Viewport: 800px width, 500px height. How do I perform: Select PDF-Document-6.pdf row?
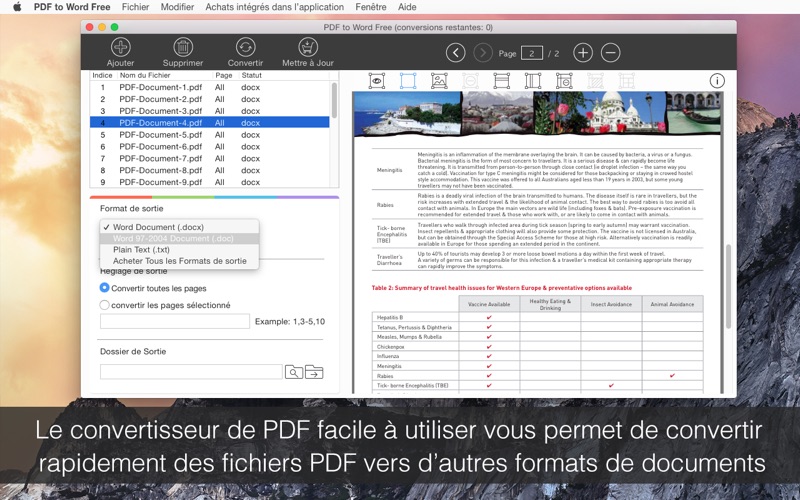[x=210, y=146]
